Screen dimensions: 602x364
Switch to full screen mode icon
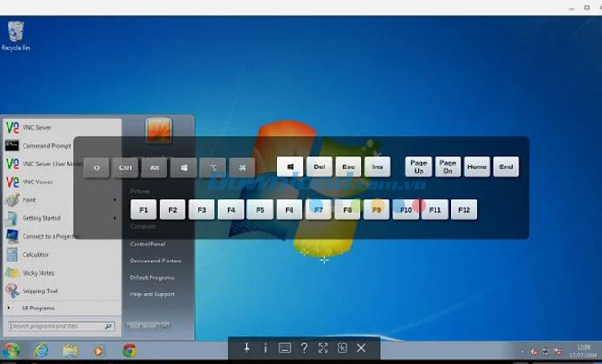323,348
